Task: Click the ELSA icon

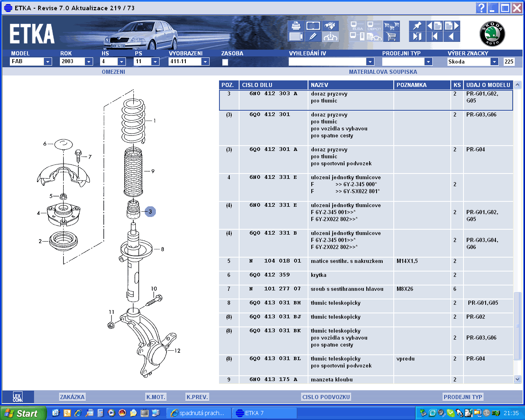Action: (358, 26)
